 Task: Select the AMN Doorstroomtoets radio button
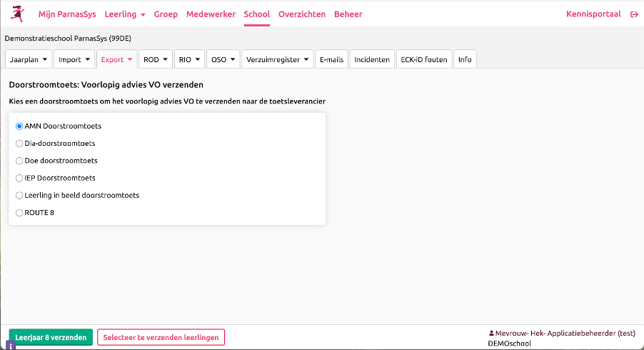coord(19,126)
